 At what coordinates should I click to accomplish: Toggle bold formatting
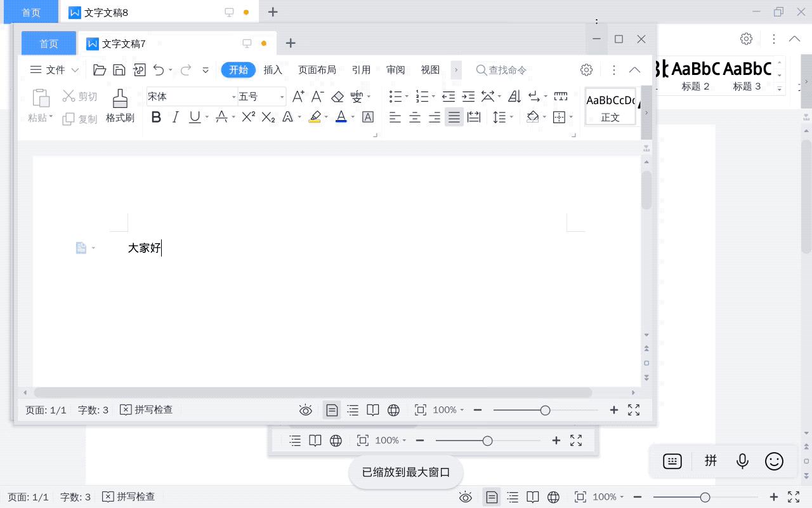click(156, 117)
